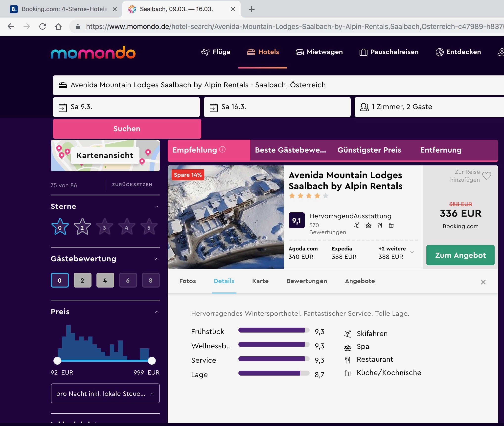Screen dimensions: 504x426
Task: Click the Suchen button
Action: [x=127, y=129]
